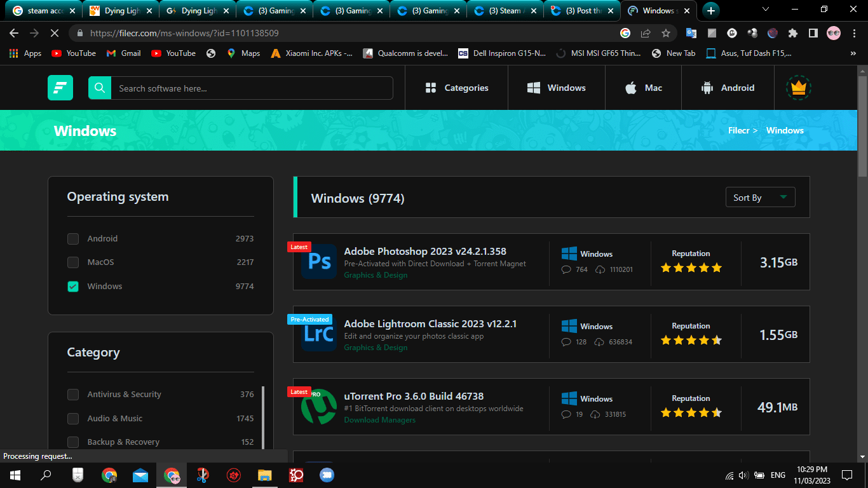Open the uTorrent Pro 3.6.0 Build title link

pyautogui.click(x=414, y=396)
